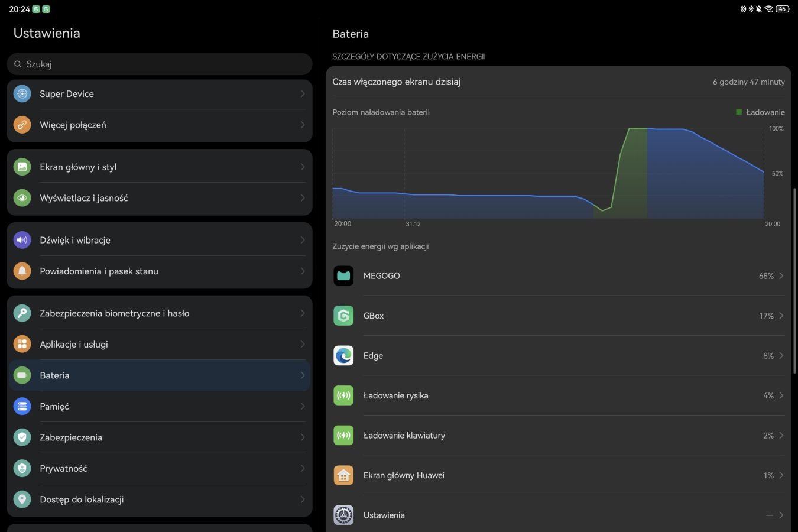This screenshot has height=532, width=798.
Task: Click the Ekran główny Huawei house icon
Action: tap(343, 475)
